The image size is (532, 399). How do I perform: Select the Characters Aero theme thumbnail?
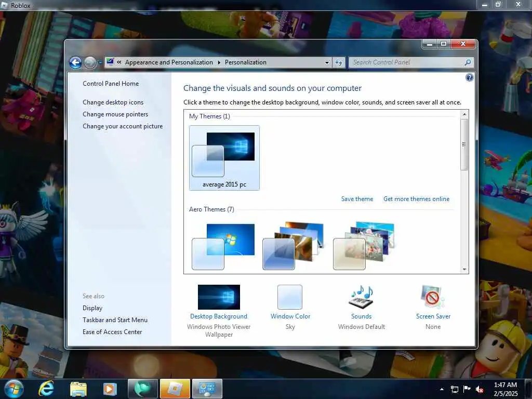click(x=364, y=246)
